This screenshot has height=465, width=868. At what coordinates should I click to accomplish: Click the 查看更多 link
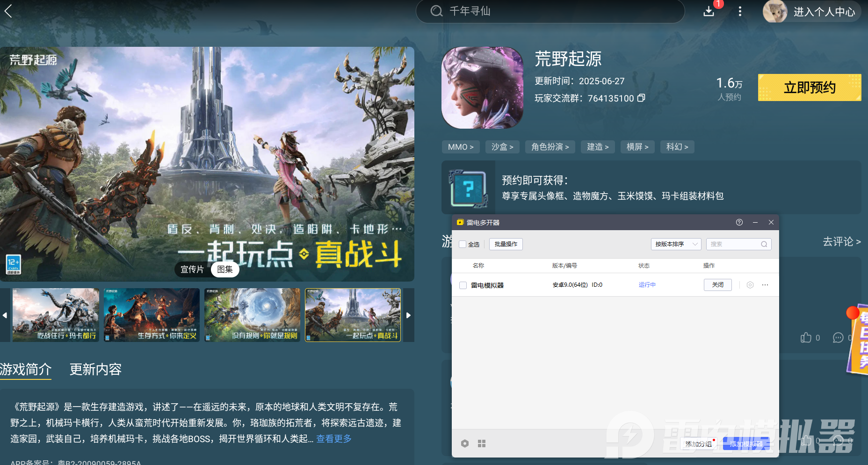(x=334, y=439)
